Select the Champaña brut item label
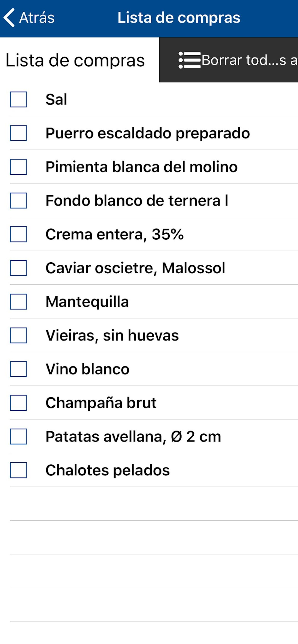 click(101, 403)
